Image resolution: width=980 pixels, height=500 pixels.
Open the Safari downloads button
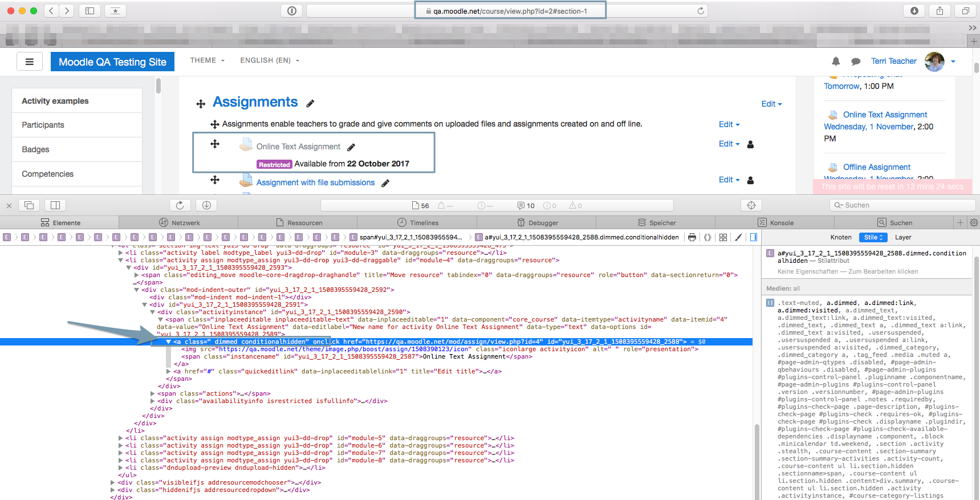click(x=914, y=11)
